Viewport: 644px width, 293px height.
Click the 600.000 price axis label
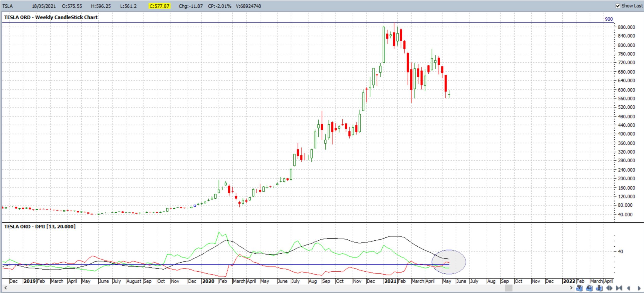626,90
